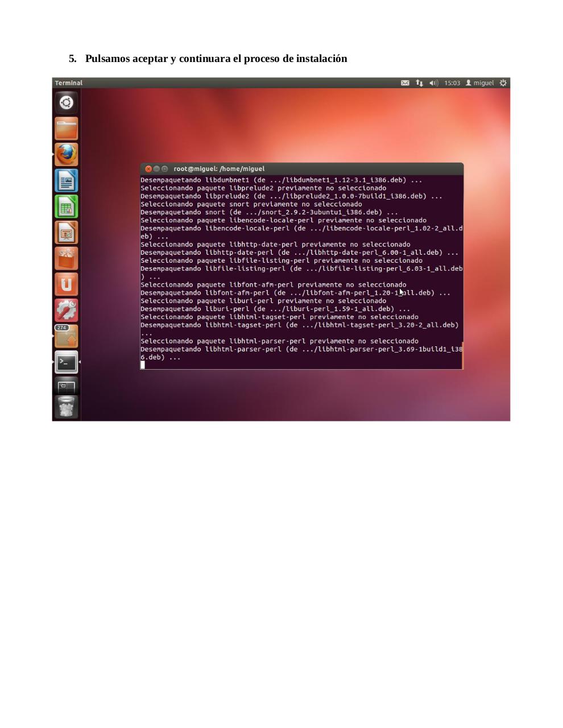Open the Home Folder file manager
The width and height of the screenshot is (563, 728).
coord(66,129)
